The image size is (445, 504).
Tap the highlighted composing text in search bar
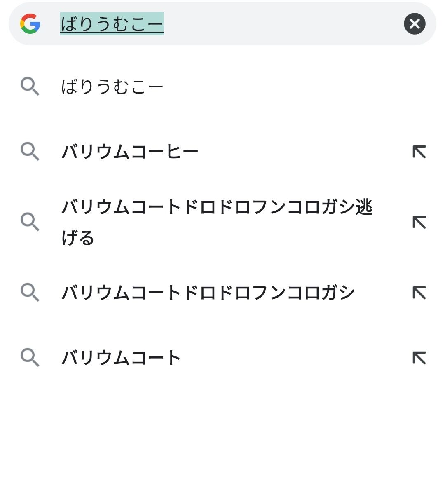(112, 23)
